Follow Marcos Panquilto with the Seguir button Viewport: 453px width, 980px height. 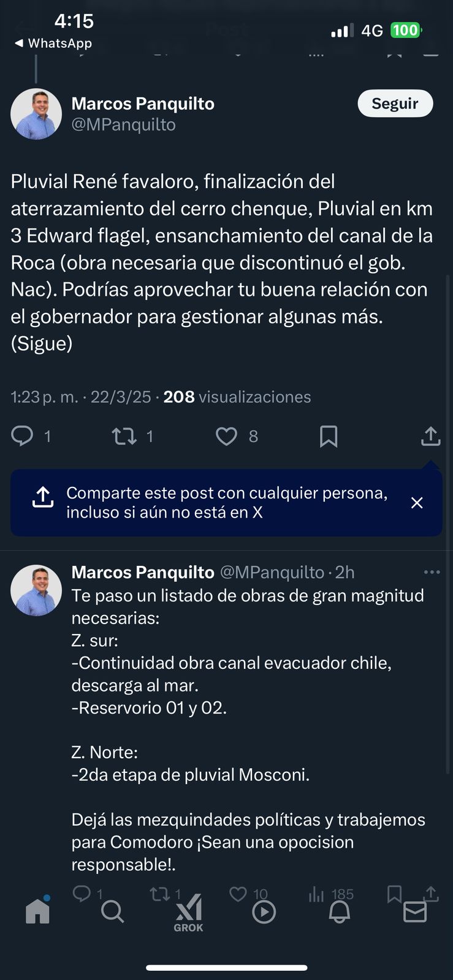395,104
